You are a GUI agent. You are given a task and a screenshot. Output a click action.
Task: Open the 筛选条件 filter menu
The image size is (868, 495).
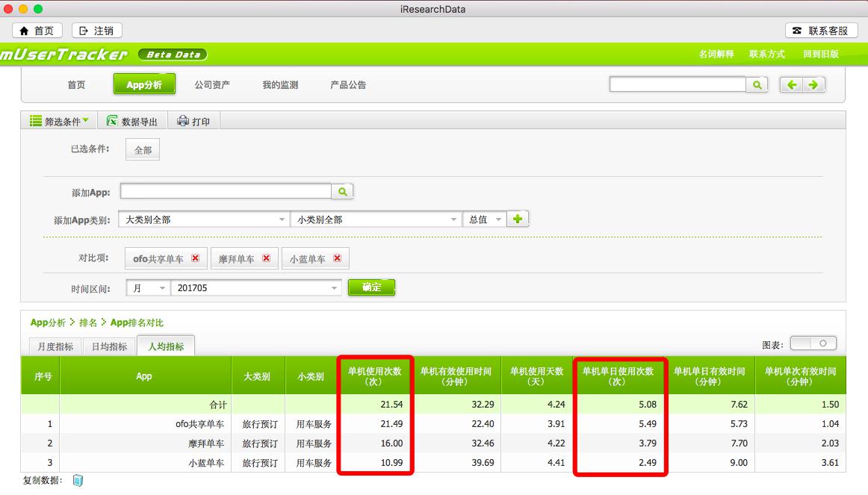coord(59,121)
